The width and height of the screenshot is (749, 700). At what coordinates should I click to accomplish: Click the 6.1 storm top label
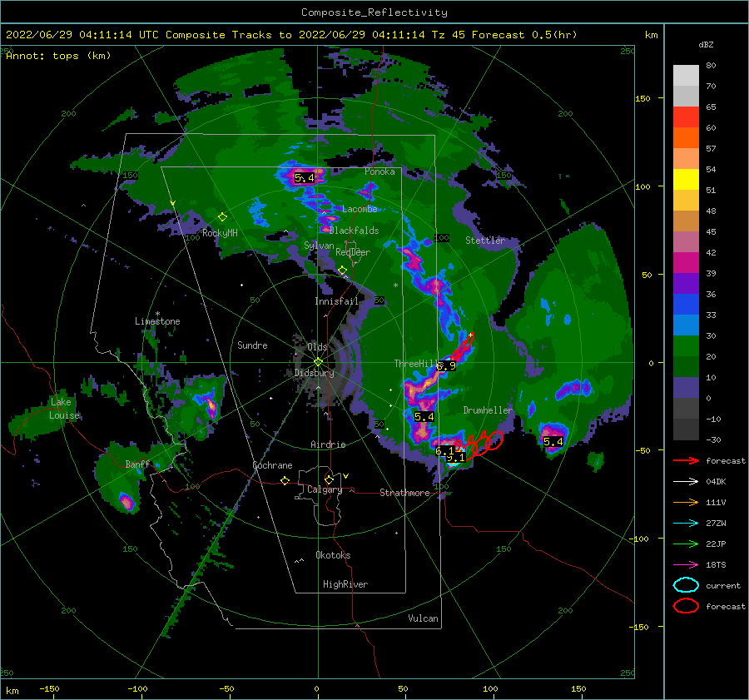tap(444, 451)
